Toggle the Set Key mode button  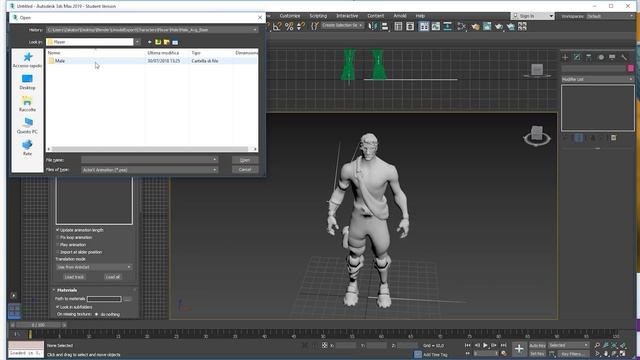(x=537, y=354)
